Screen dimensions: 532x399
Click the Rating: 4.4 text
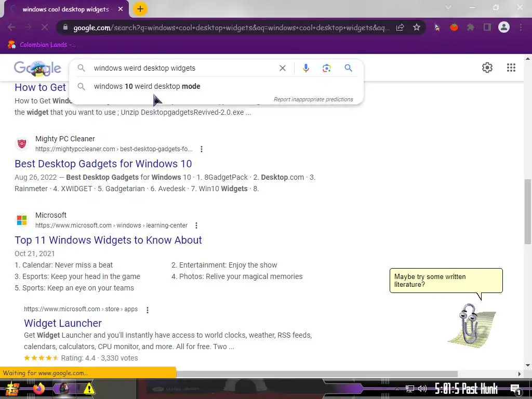pyautogui.click(x=78, y=358)
